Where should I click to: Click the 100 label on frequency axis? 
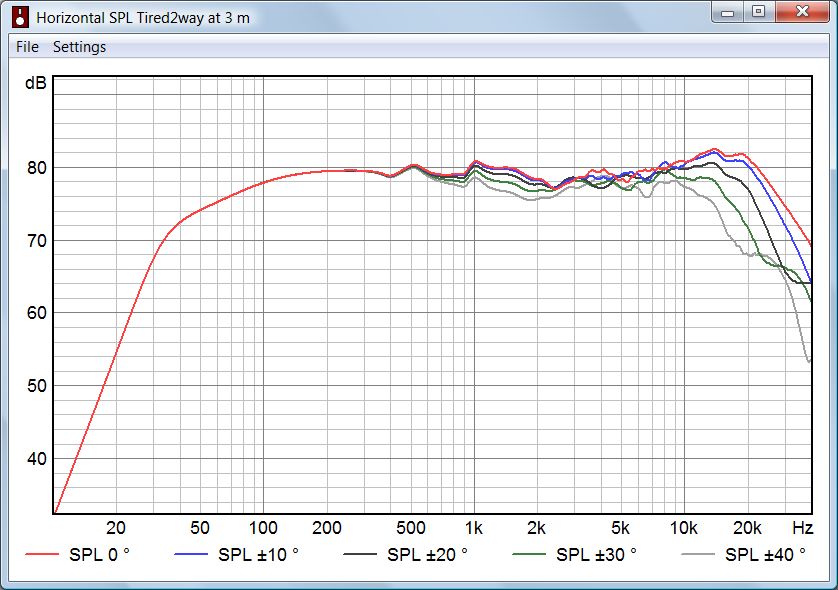pyautogui.click(x=263, y=528)
